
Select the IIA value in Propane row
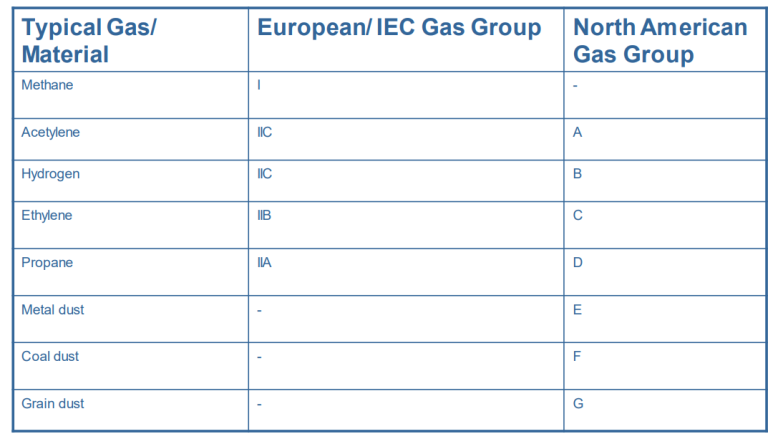(x=264, y=263)
